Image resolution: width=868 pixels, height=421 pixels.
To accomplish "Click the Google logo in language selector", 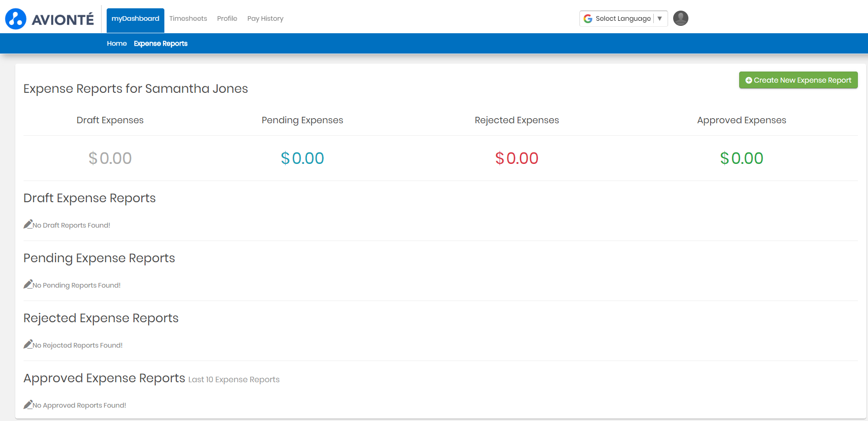I will 588,18.
